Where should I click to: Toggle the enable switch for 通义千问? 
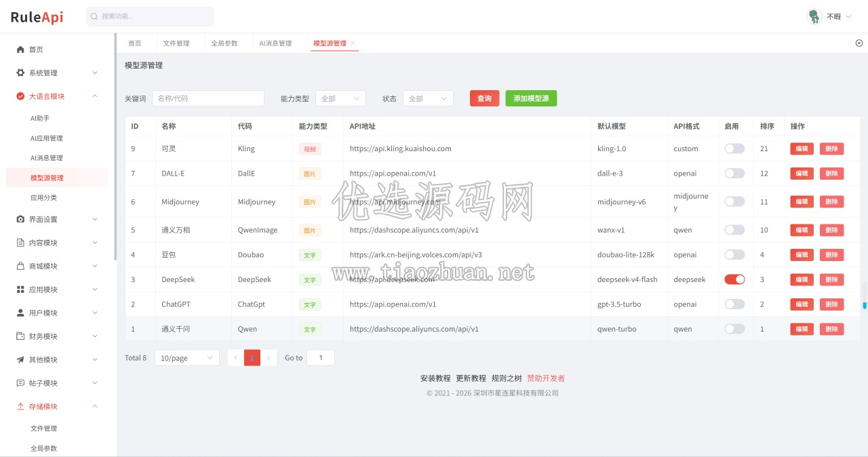[x=734, y=329]
